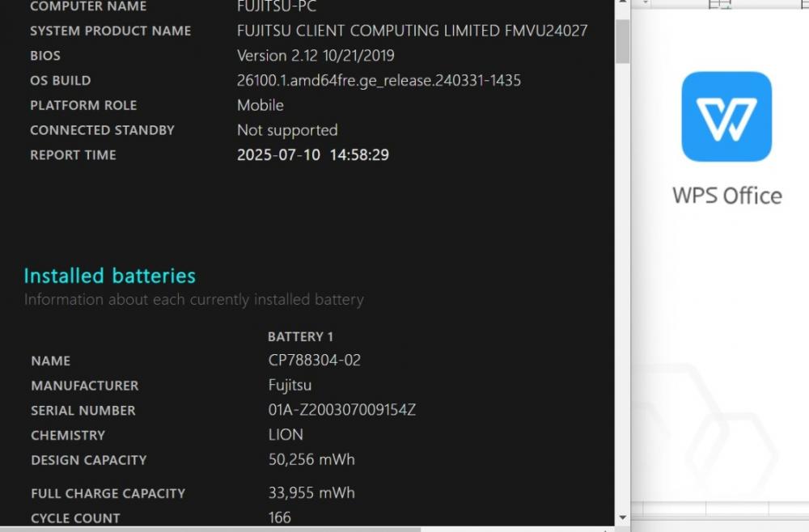Click the 'PLATFORM ROLE' label
809x532 pixels.
(83, 105)
